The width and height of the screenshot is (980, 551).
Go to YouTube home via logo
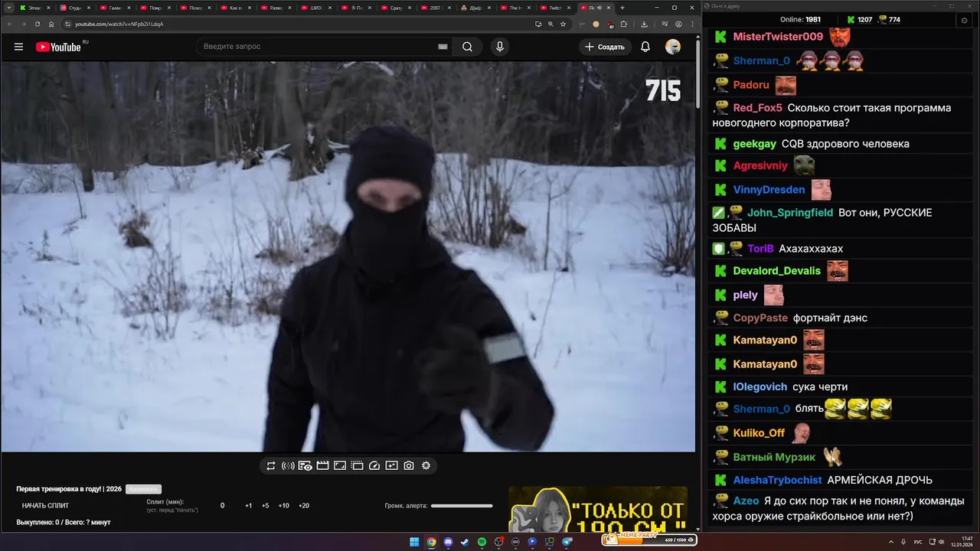pyautogui.click(x=58, y=47)
